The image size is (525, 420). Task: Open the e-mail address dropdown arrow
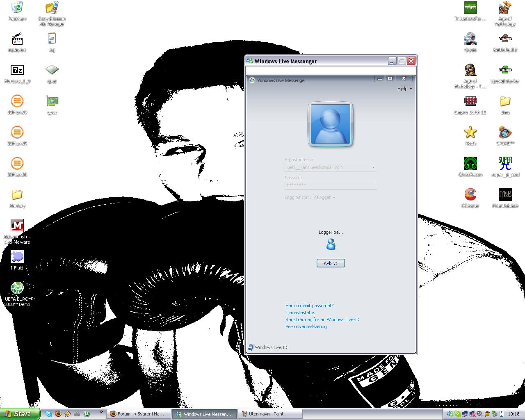tap(373, 167)
